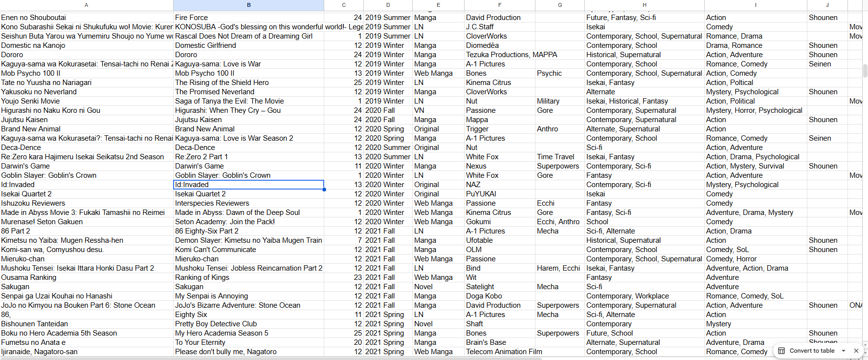Select the 'NAZ' studio cell
868x360 pixels.
pyautogui.click(x=500, y=185)
